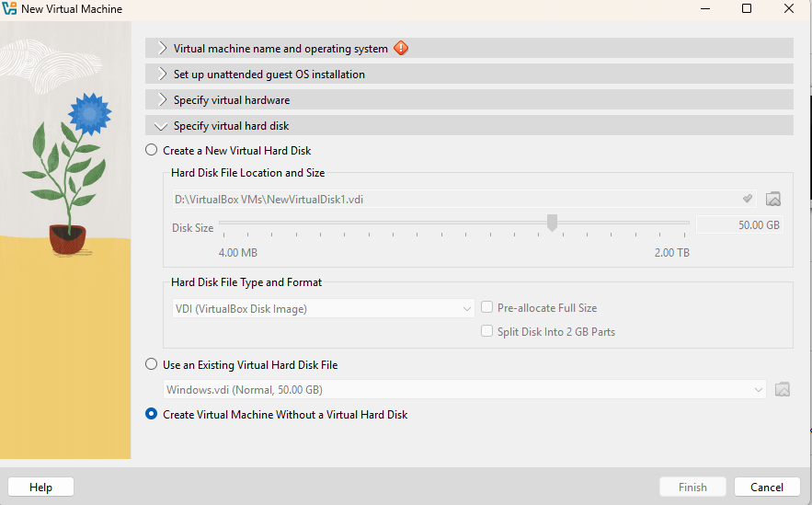Image resolution: width=812 pixels, height=505 pixels.
Task: Click the browse icon next to Windows.vdi
Action: point(783,389)
